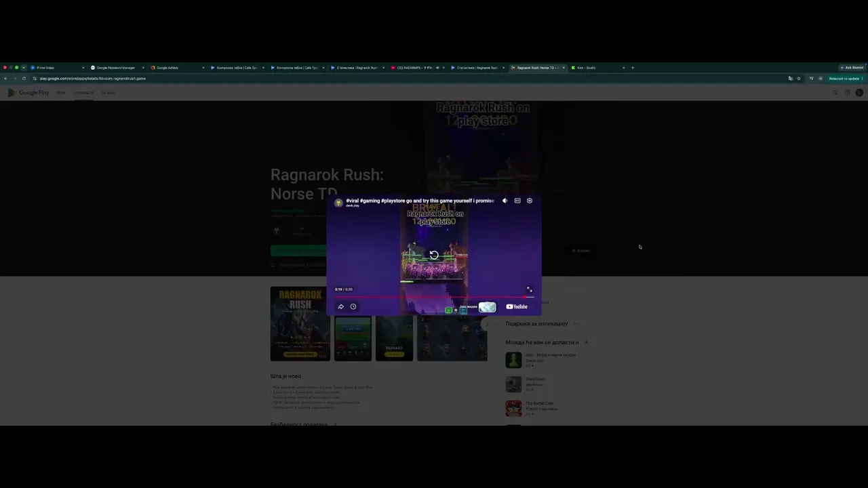Image resolution: width=868 pixels, height=488 pixels.
Task: Open the tab search dropdown
Action: pyautogui.click(x=23, y=68)
